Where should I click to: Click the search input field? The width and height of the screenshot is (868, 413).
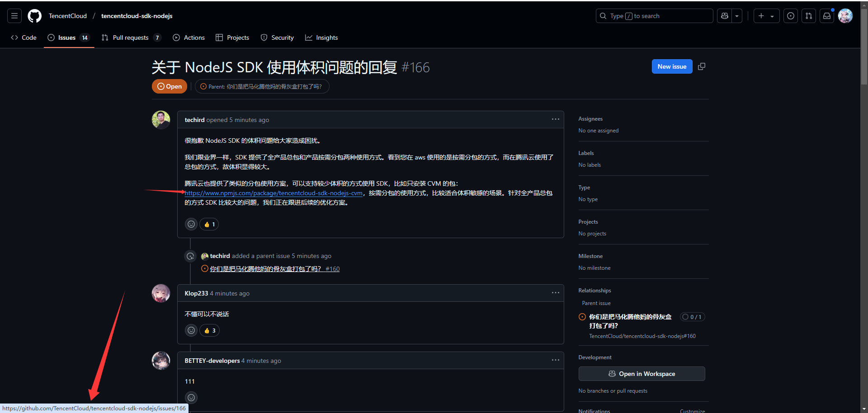(x=654, y=16)
